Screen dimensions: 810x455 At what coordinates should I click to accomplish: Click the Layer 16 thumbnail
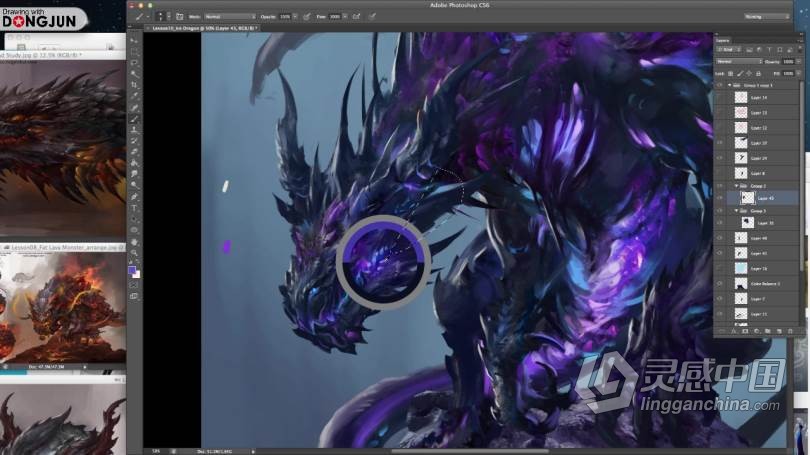coord(741,269)
